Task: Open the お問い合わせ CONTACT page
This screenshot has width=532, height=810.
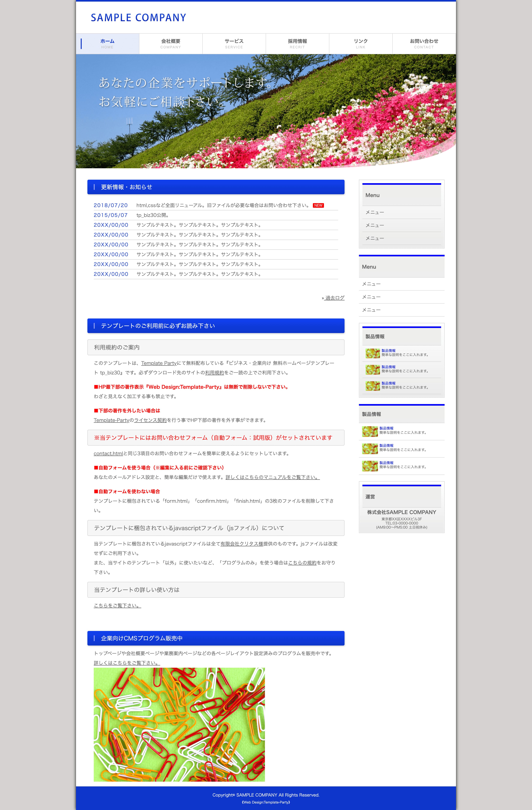Action: pos(424,43)
